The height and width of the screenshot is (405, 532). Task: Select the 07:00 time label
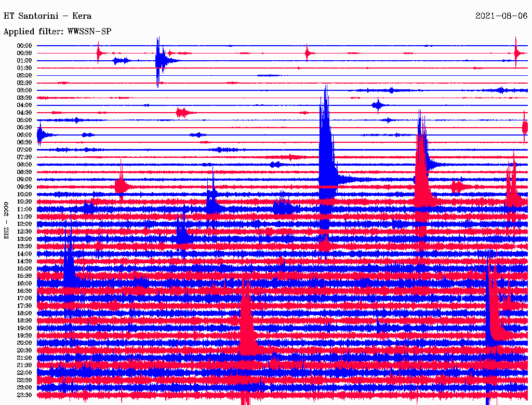(24, 150)
